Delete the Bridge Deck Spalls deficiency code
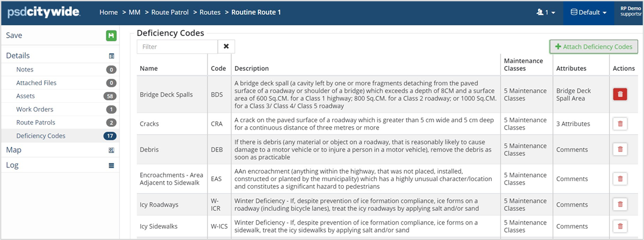644x240 pixels. pos(619,94)
